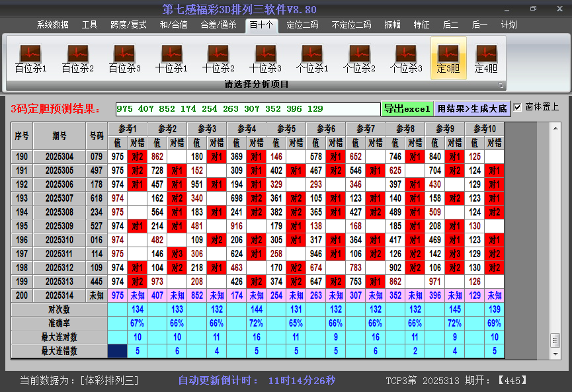Click the table's vertical scrollbar thumb
Screen dimensions: 572x392
(555, 339)
